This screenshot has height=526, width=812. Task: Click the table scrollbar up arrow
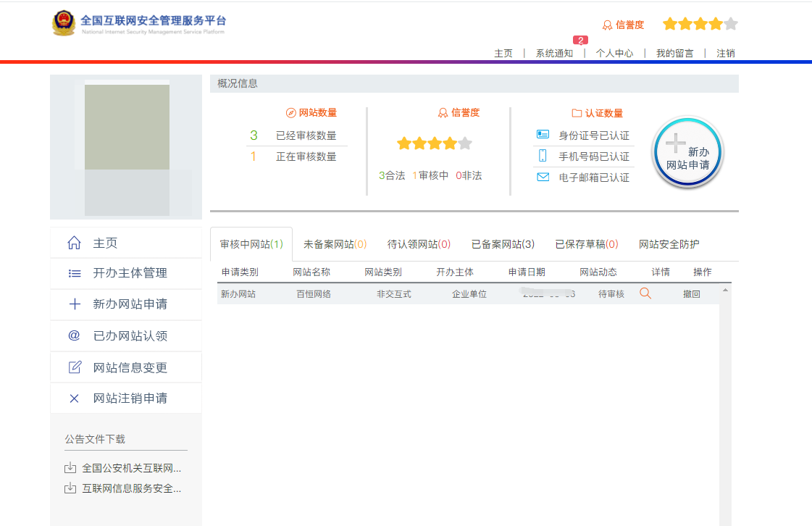(725, 291)
